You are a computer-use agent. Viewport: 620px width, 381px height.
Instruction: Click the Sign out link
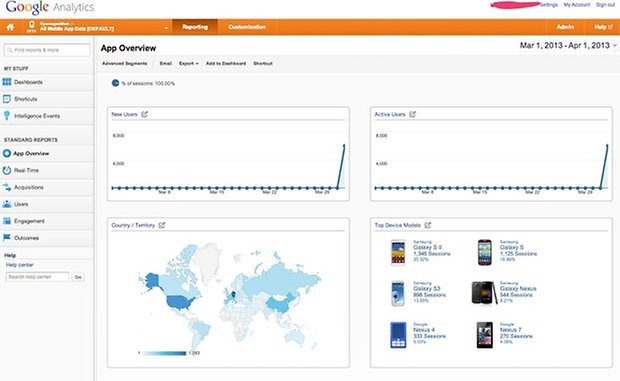pyautogui.click(x=605, y=5)
